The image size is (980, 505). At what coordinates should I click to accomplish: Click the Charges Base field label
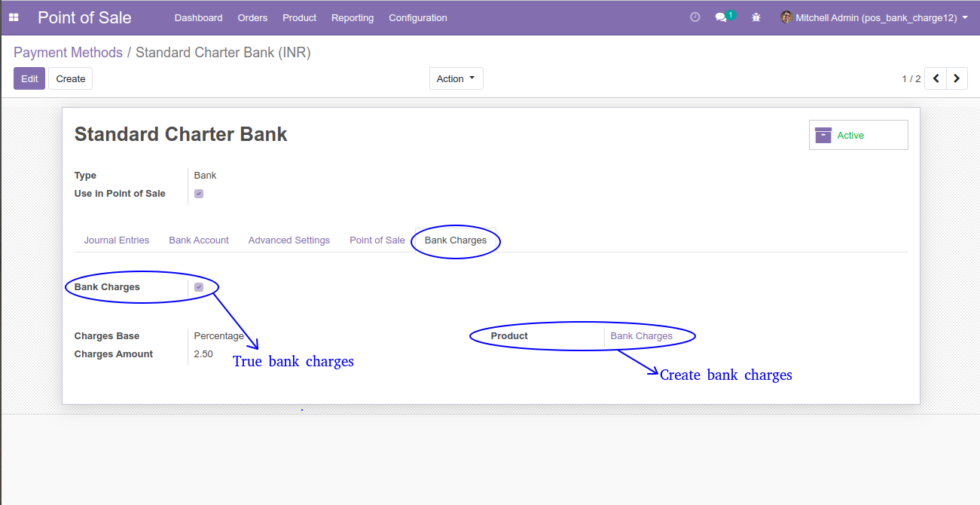(x=107, y=336)
